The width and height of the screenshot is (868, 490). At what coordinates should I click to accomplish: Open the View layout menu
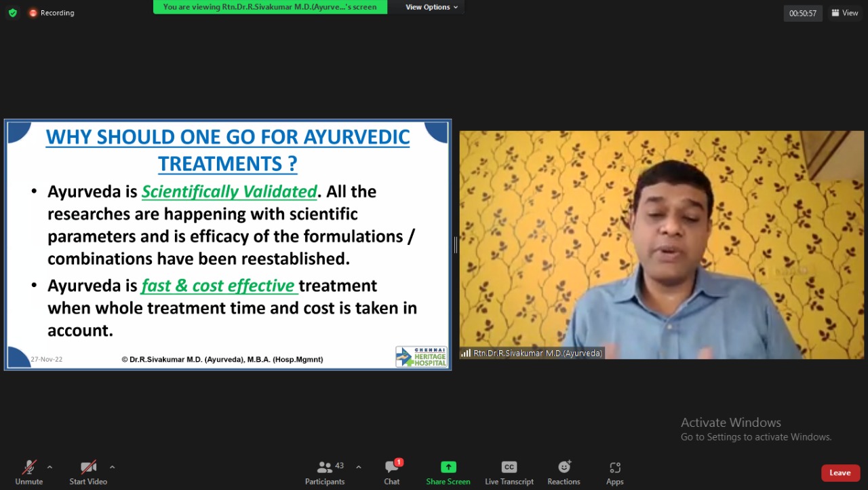click(845, 13)
